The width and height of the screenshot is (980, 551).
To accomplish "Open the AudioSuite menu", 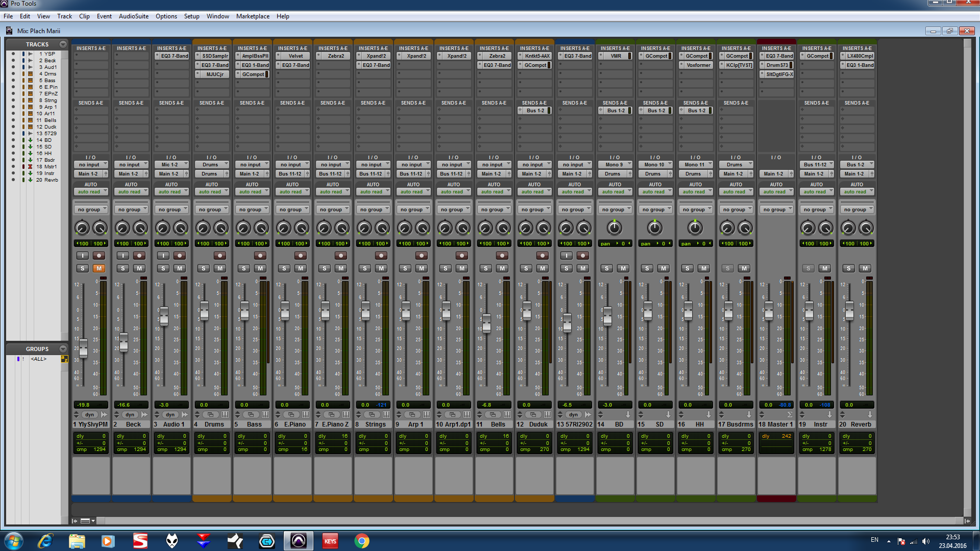I will click(x=133, y=16).
